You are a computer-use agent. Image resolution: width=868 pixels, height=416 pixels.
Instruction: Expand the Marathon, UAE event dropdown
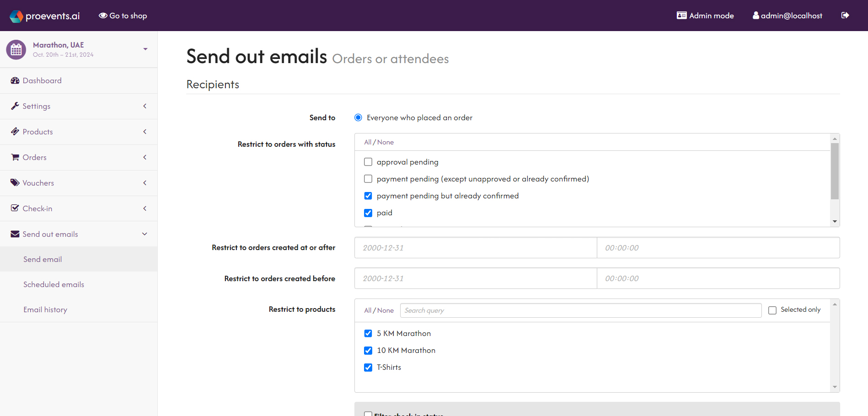coord(145,49)
